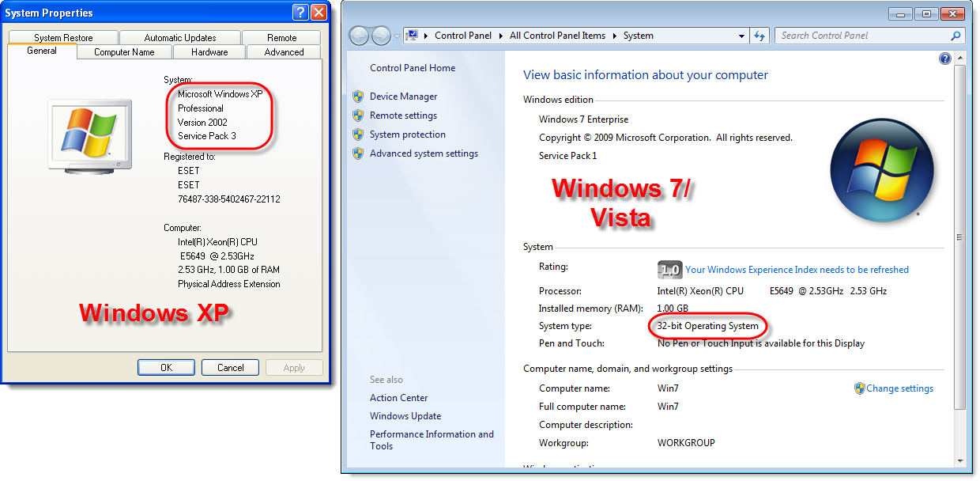
Task: Click the "Service Pack 1" text in Windows 7
Action: (x=568, y=156)
